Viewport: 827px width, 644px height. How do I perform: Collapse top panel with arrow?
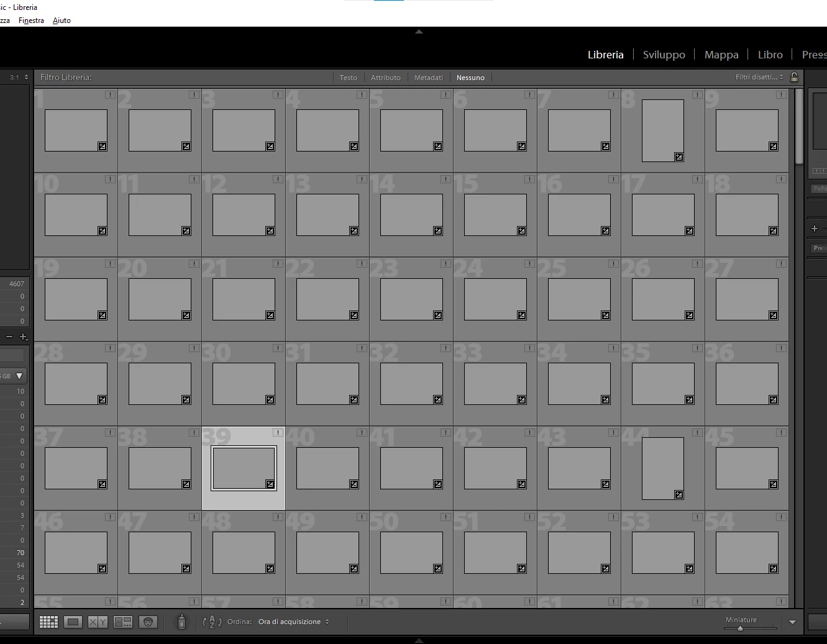click(x=419, y=31)
